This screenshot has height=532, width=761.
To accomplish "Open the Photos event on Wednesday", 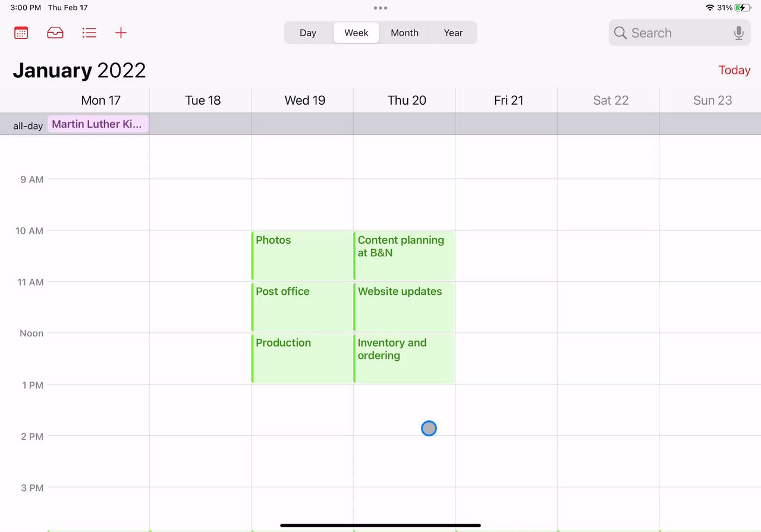I will coord(302,256).
